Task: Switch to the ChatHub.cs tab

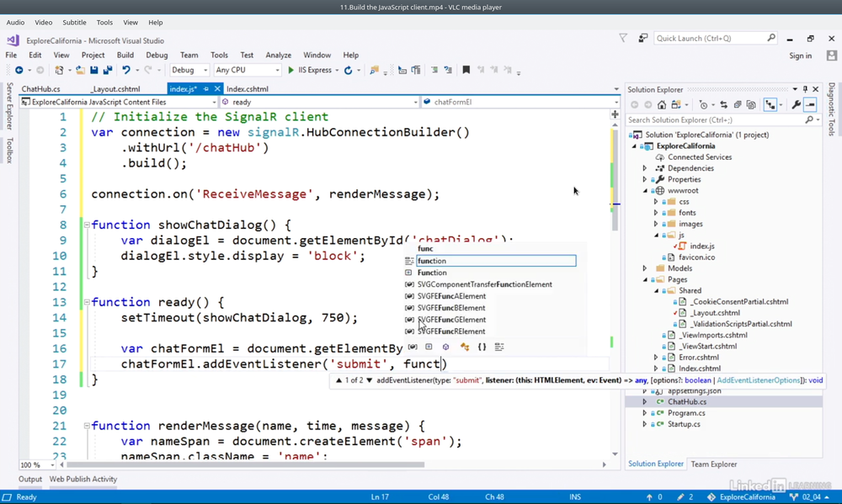Action: click(x=40, y=89)
